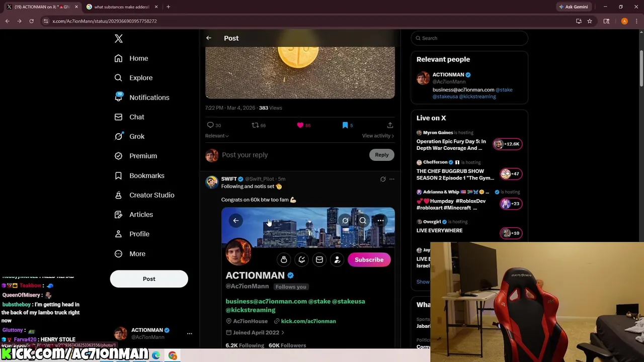Bookmark this page with the star icon
Viewport: 644px width, 362px height.
coord(590,21)
